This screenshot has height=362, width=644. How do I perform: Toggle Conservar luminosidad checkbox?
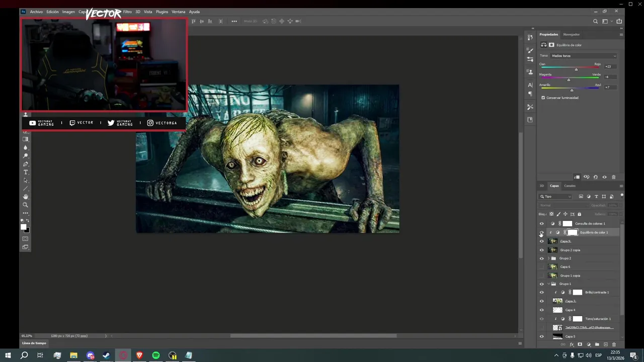tap(543, 98)
